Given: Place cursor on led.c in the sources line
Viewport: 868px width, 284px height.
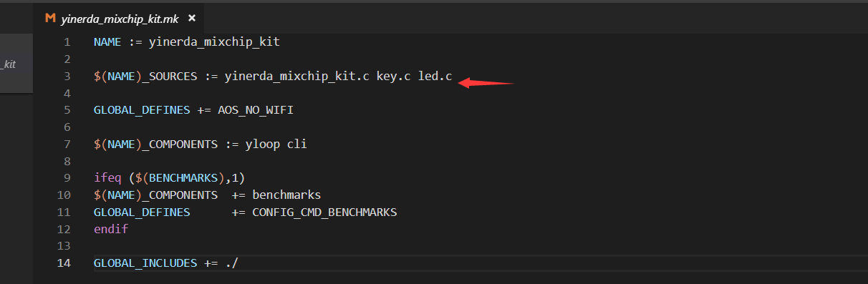Looking at the screenshot, I should [x=435, y=76].
